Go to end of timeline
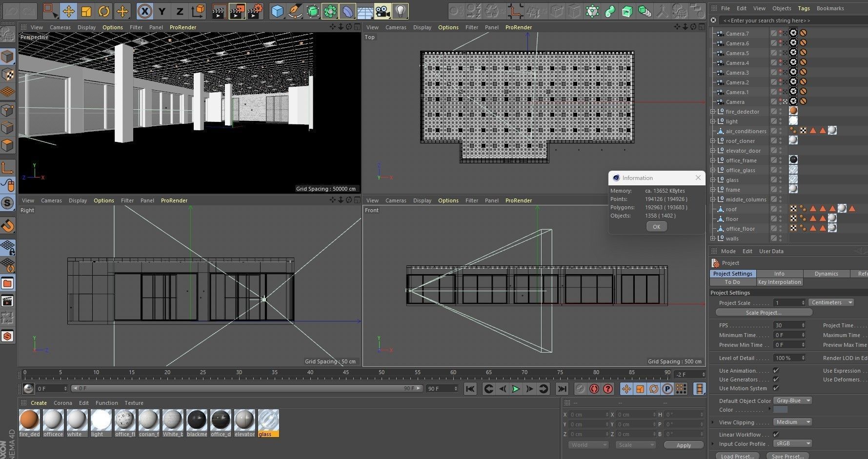Image resolution: width=868 pixels, height=459 pixels. 562,389
